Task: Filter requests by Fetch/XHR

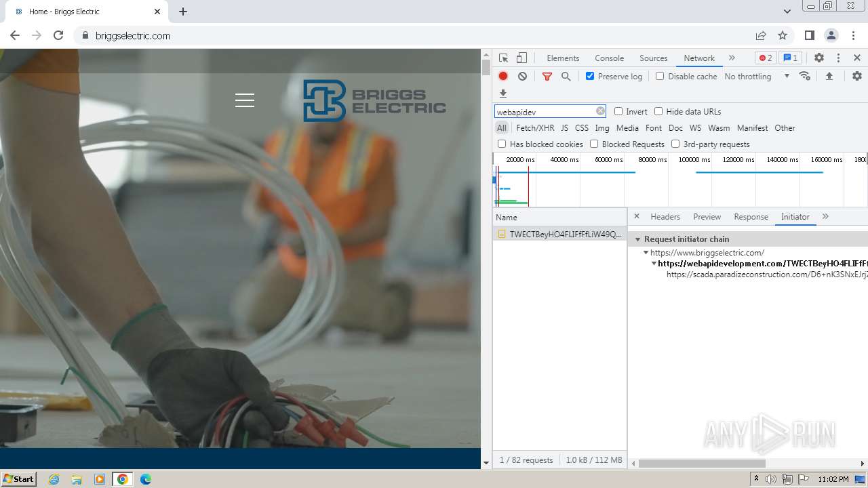Action: pyautogui.click(x=535, y=128)
